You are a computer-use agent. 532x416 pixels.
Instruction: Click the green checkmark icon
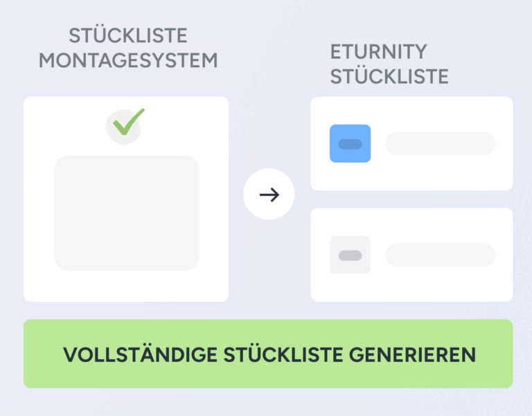tap(129, 122)
